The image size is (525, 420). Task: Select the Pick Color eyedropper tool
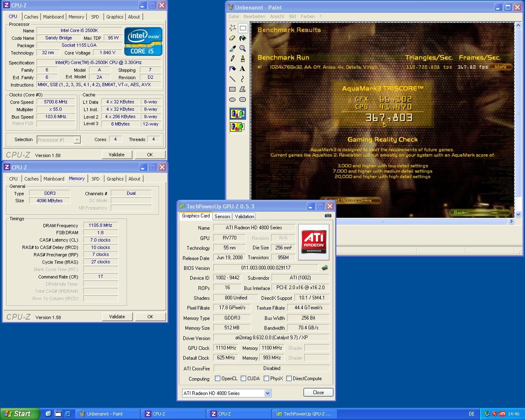(233, 48)
